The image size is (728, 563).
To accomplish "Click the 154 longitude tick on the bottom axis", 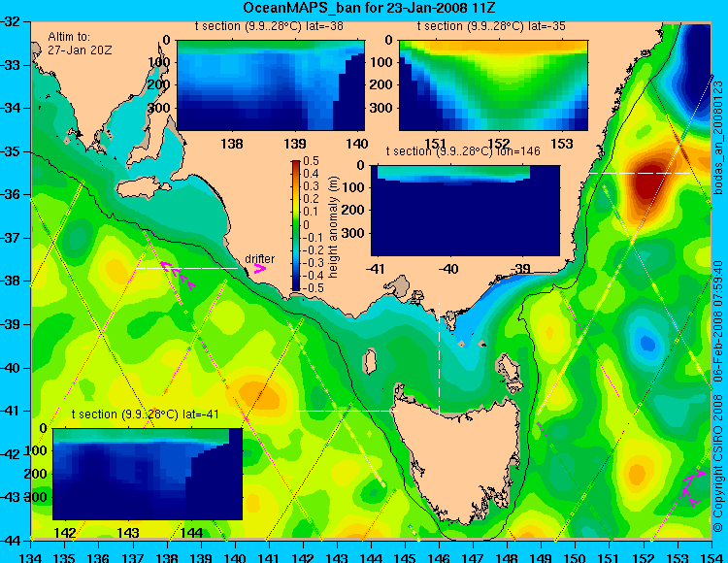I will pyautogui.click(x=711, y=557).
